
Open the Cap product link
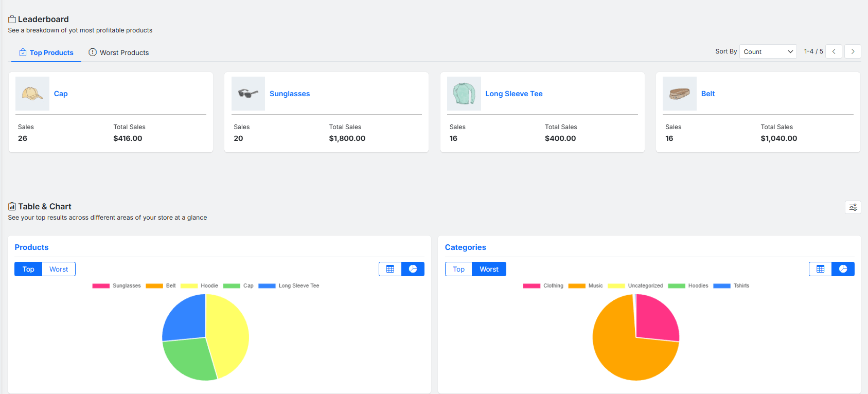tap(61, 94)
